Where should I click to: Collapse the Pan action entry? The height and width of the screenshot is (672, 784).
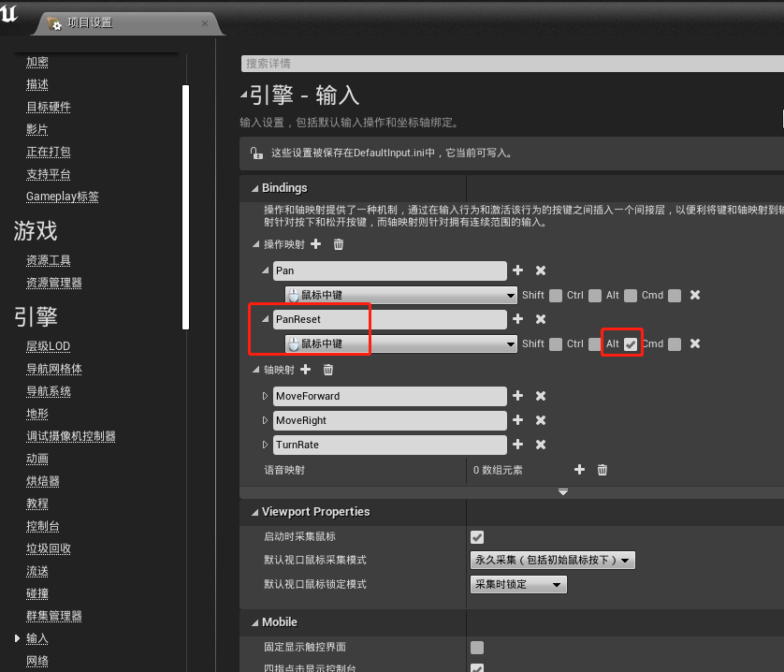266,270
